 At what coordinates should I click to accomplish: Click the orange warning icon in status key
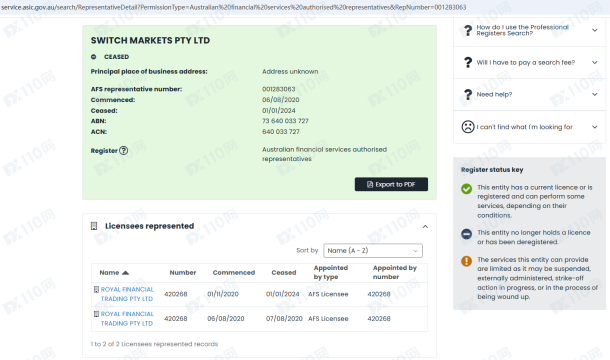click(466, 261)
